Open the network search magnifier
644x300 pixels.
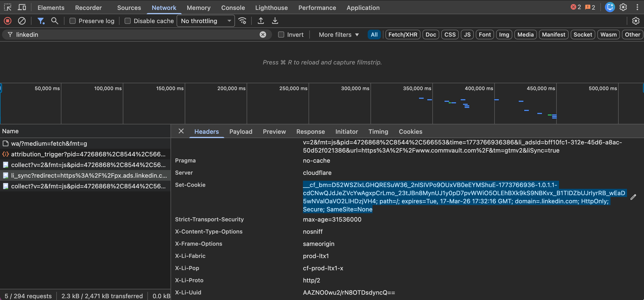pyautogui.click(x=55, y=21)
